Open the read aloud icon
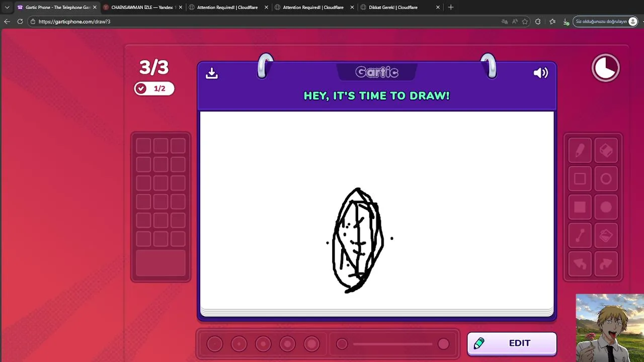The height and width of the screenshot is (362, 644). click(515, 22)
